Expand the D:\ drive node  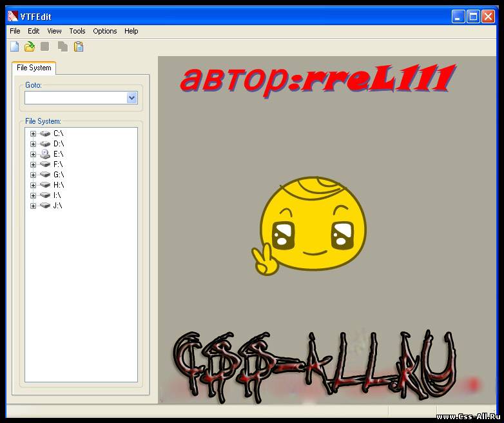[33, 144]
